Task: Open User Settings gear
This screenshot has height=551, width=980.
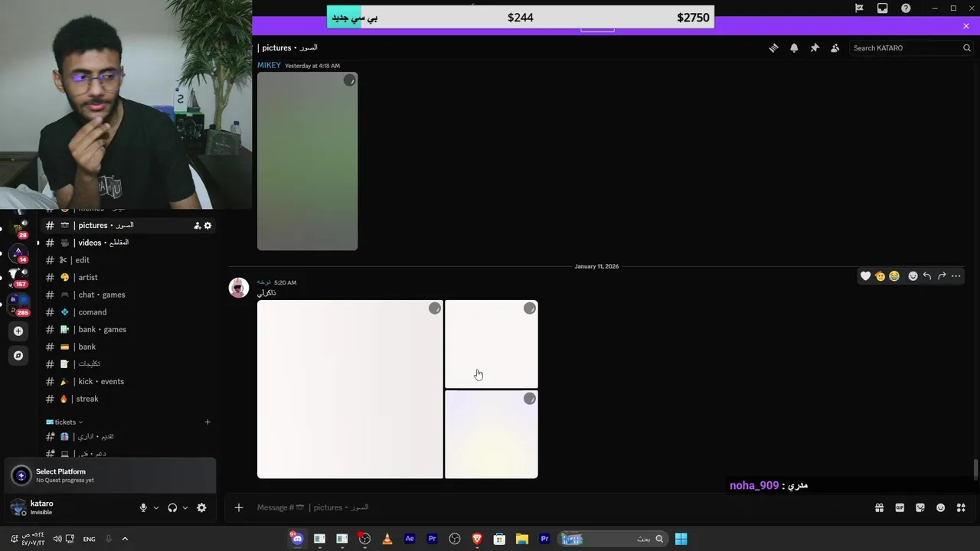Action: pos(201,507)
